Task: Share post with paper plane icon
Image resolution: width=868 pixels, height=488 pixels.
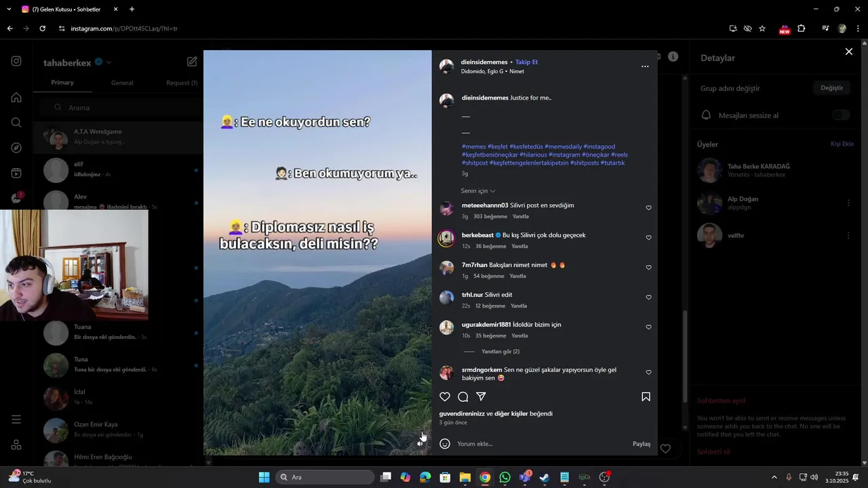Action: (x=481, y=396)
